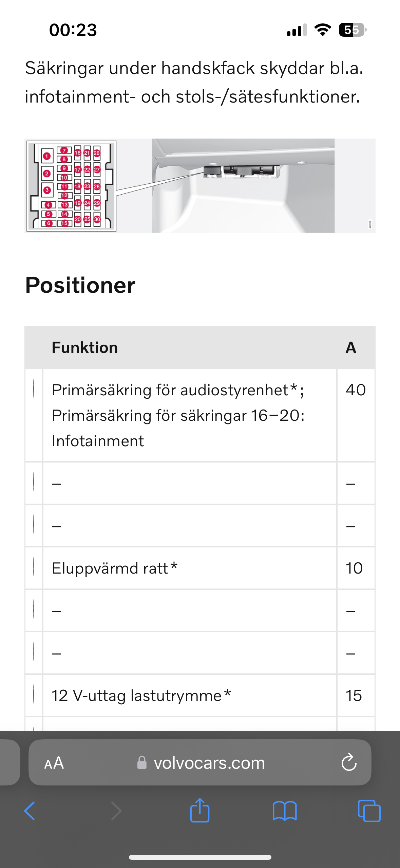Open the Safari bookmarks book icon
The image size is (400, 868).
click(x=285, y=811)
